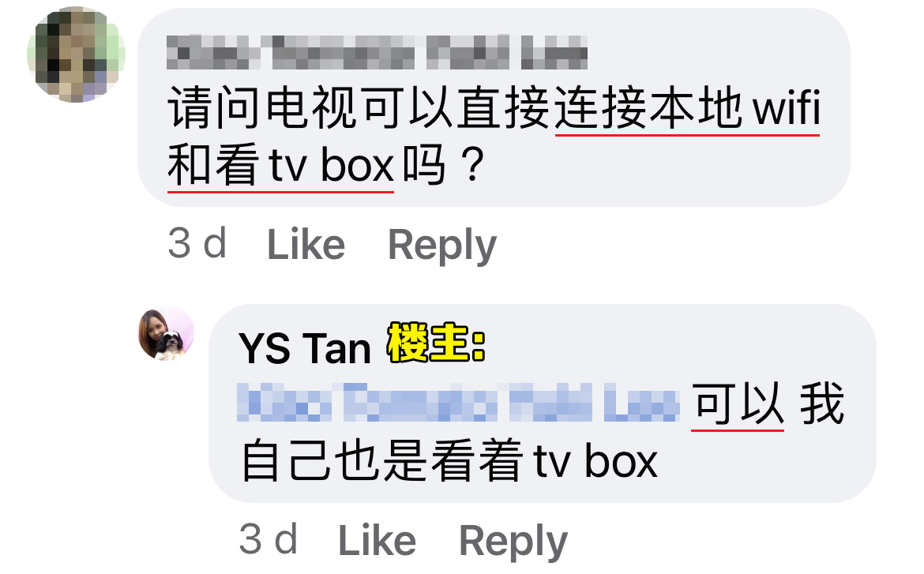Open YS Tan's profile photo with dog

pyautogui.click(x=166, y=333)
